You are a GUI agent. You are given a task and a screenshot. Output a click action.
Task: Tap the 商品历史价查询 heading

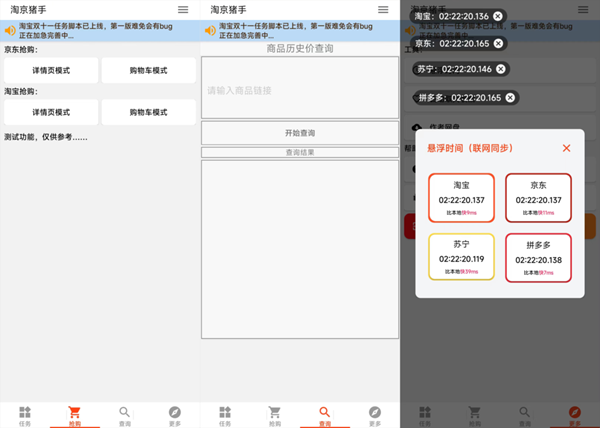point(300,49)
